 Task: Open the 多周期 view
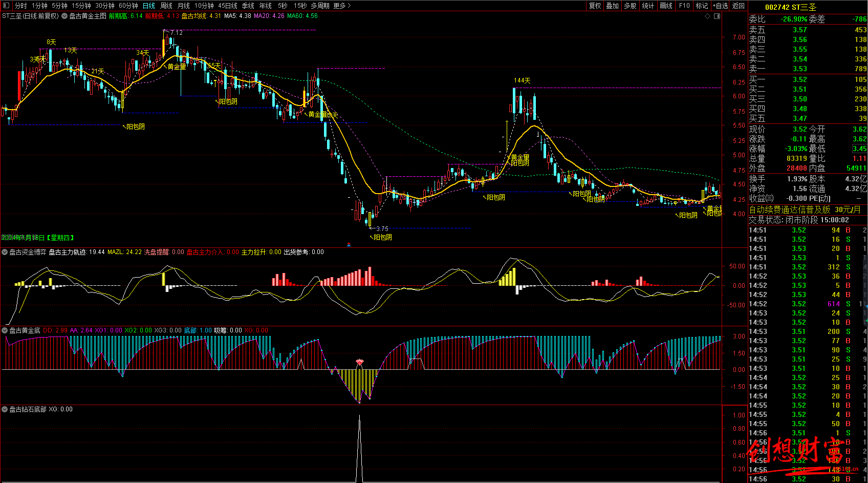pos(320,6)
